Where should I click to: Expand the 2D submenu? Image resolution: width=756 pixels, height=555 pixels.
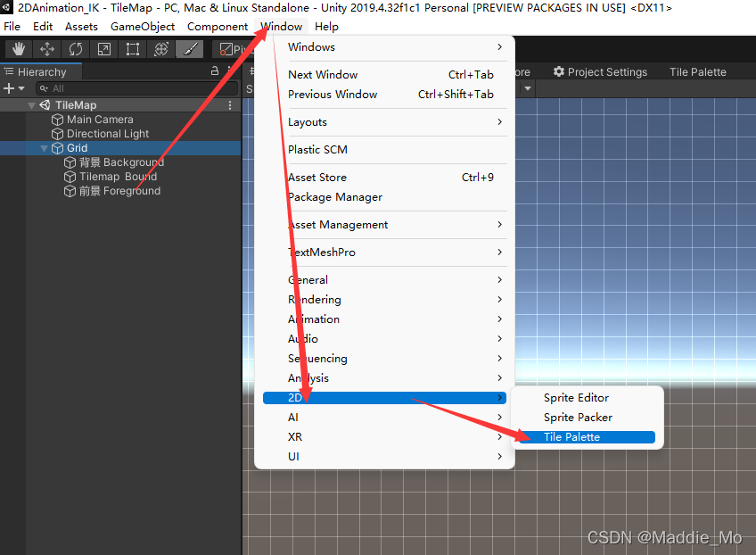pos(385,398)
